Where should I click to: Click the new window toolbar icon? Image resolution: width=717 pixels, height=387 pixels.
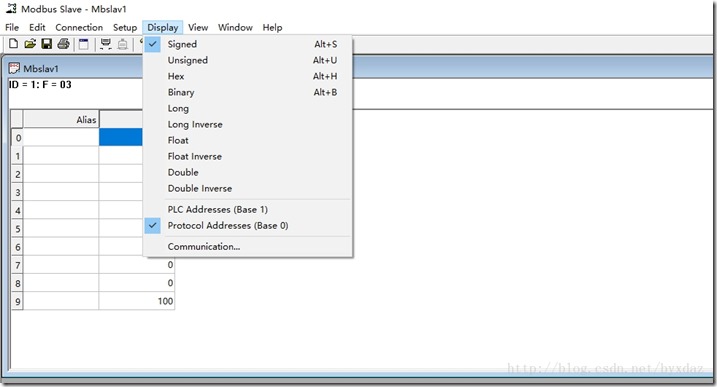tap(84, 44)
